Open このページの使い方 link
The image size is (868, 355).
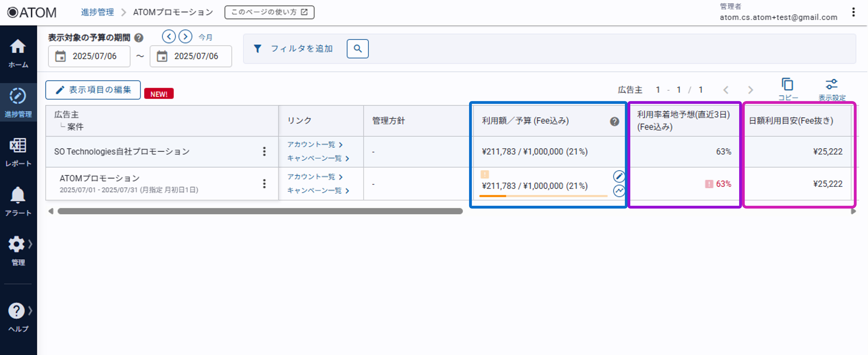pos(269,12)
